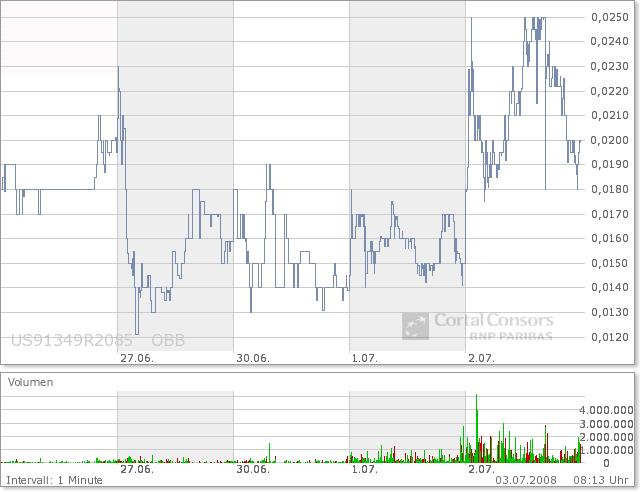Click the 27.06. date label under volume chart
This screenshot has width=640, height=492.
coord(137,469)
